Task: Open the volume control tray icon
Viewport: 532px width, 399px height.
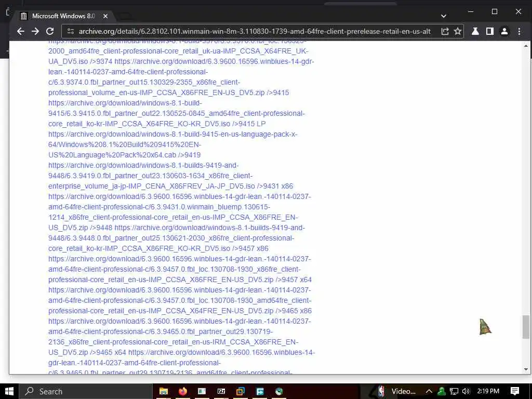Action: 466,391
